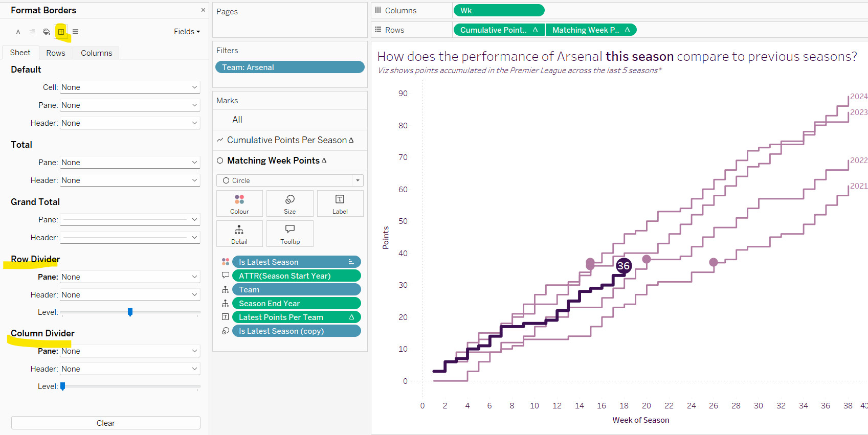Open the Tooltip marks button
Viewport: 868px width, 435px height.
coord(290,234)
